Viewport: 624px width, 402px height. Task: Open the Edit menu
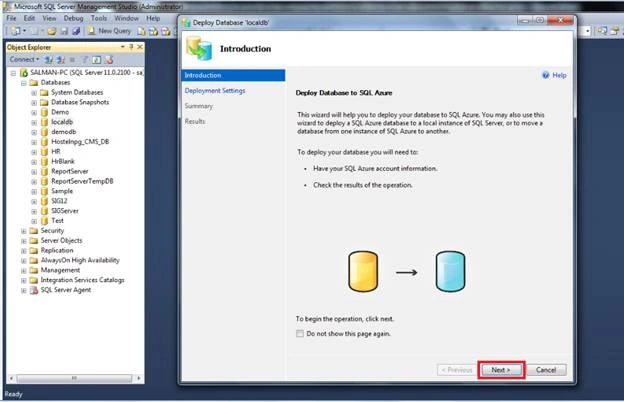click(x=29, y=18)
